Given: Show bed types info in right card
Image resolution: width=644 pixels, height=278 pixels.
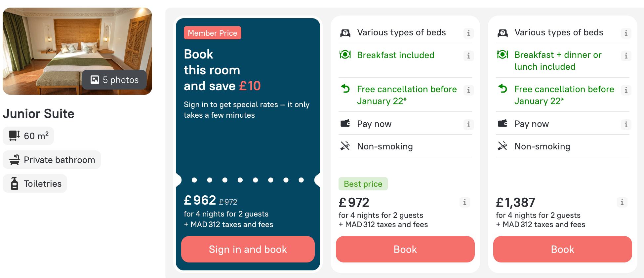Looking at the screenshot, I should pos(626,33).
